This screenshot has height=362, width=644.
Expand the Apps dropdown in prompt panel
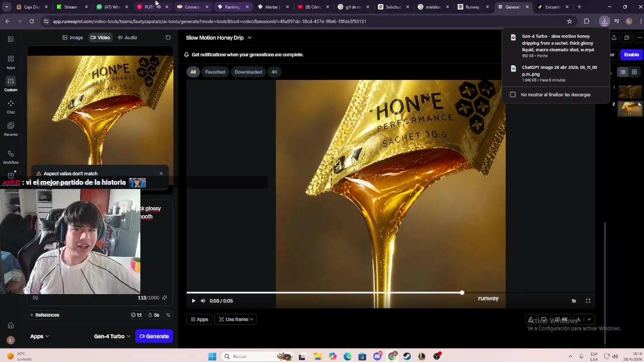(40, 336)
